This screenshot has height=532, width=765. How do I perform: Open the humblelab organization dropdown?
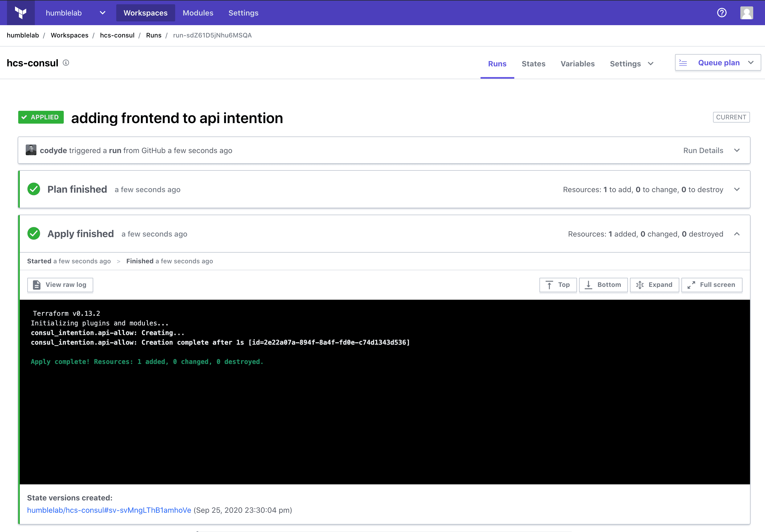pos(102,13)
